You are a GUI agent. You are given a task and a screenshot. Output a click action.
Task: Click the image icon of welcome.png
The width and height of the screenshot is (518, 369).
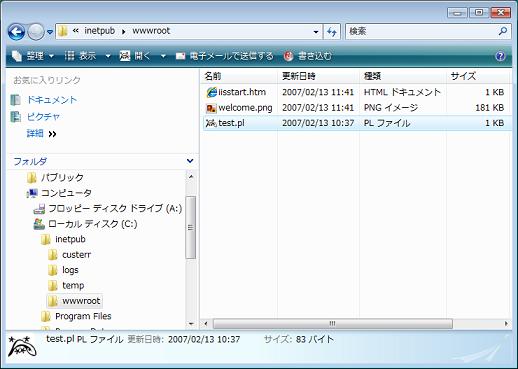click(211, 108)
